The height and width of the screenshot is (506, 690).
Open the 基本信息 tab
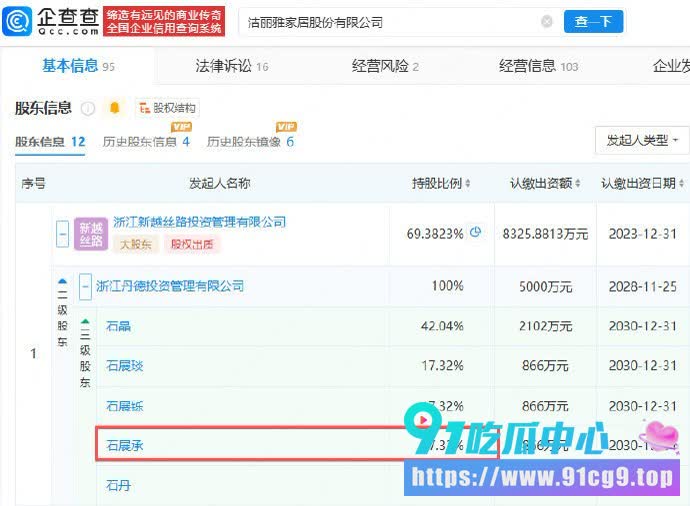[x=78, y=66]
